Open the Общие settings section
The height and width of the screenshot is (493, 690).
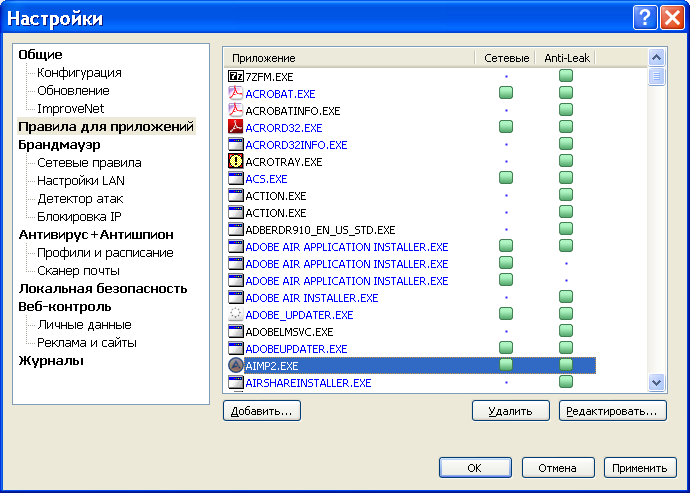coord(40,55)
